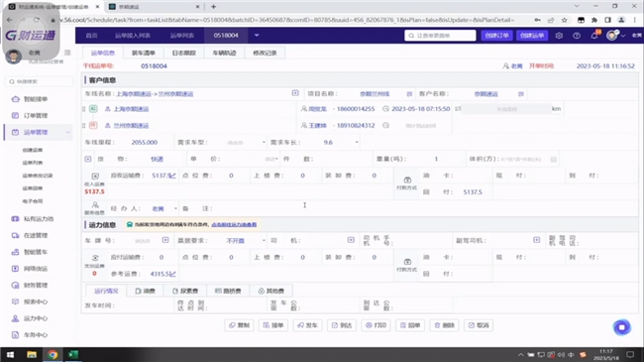Open the 上海 loading-point link
The width and height of the screenshot is (644, 362).
(131, 109)
